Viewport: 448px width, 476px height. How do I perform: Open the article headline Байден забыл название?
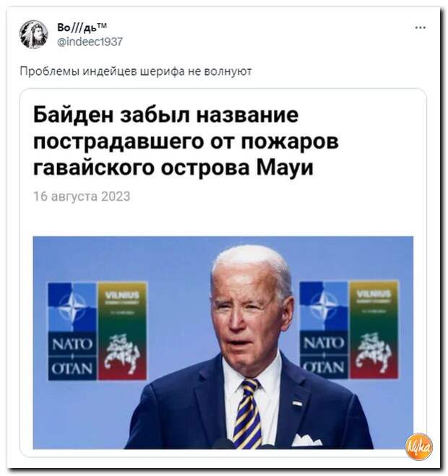tap(186, 141)
